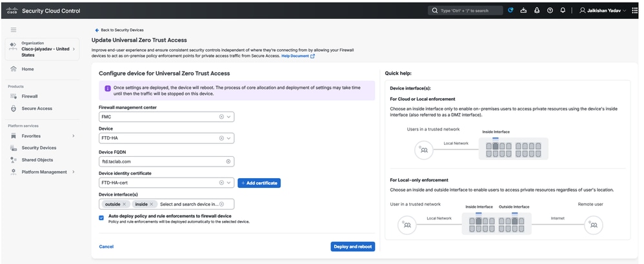The width and height of the screenshot is (644, 264).
Task: Open the Device FTD-HA dropdown
Action: (x=229, y=138)
